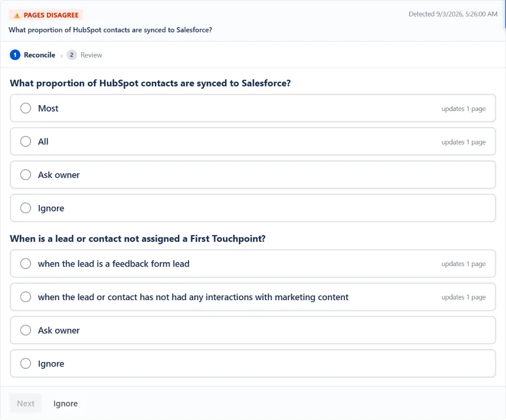Select 'Ignore' under the HubSpot contacts question
This screenshot has width=506, height=420.
252,208
